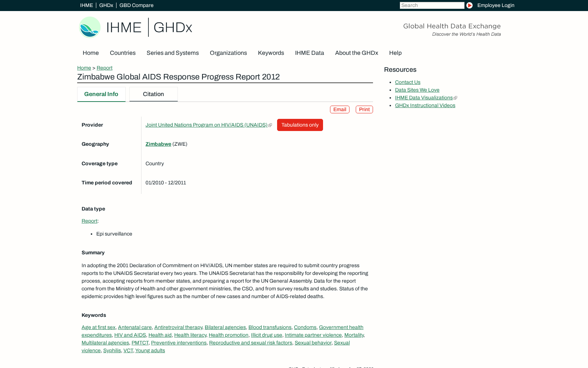
Task: Open GHDx Instructional Videos link
Action: coord(425,105)
